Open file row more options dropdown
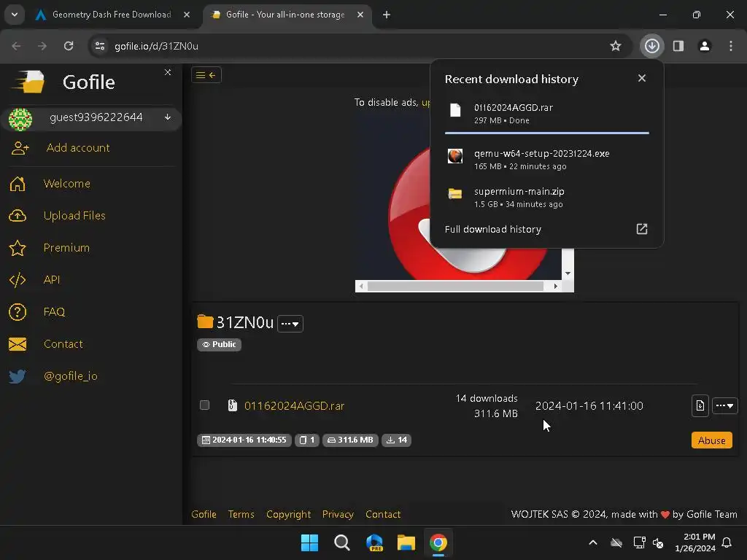 pyautogui.click(x=724, y=405)
